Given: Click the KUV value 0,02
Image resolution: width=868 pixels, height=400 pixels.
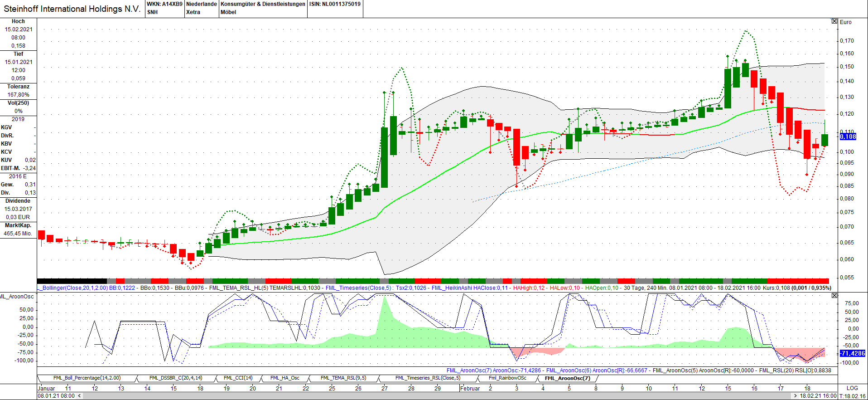Looking at the screenshot, I should (x=30, y=160).
